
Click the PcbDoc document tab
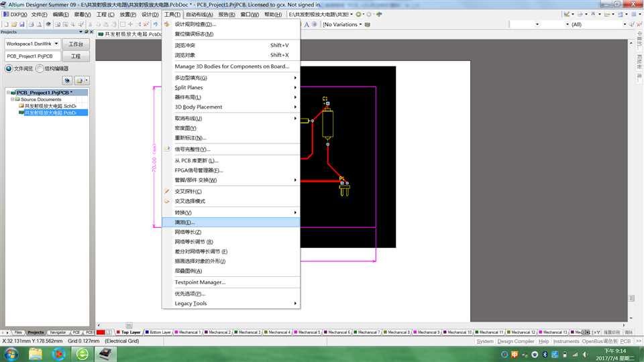130,34
